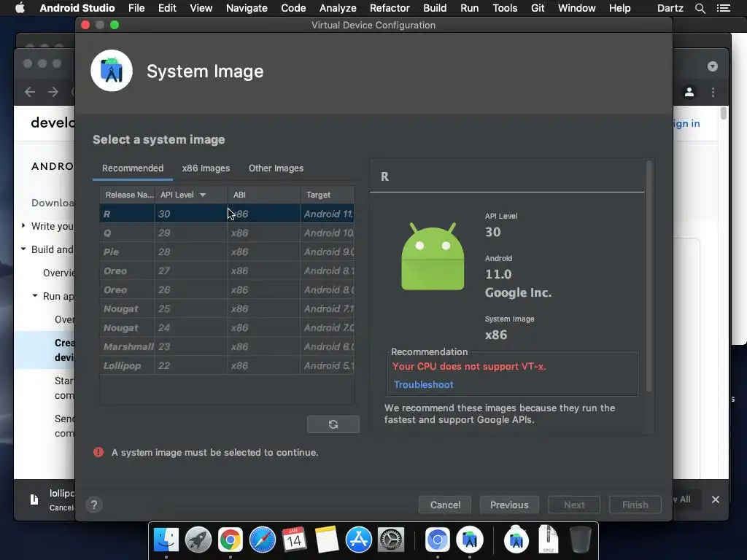Open the Tools menu
The height and width of the screenshot is (560, 747).
tap(505, 8)
